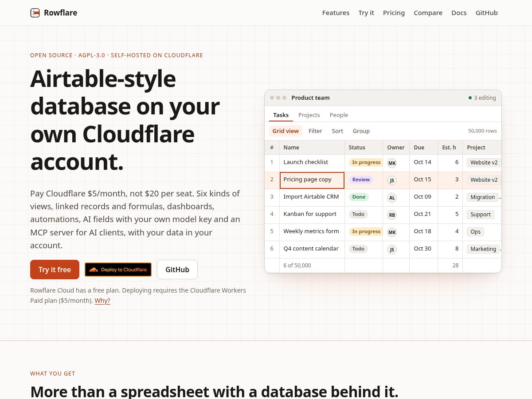Click the Rowflare brand name

pyautogui.click(x=60, y=13)
